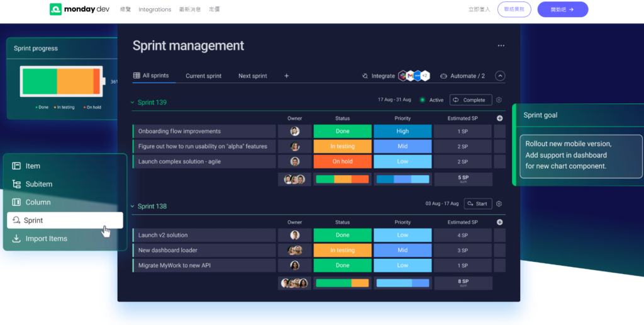Collapse the header with the round chevron-up button
The height and width of the screenshot is (325, 644).
pos(500,76)
